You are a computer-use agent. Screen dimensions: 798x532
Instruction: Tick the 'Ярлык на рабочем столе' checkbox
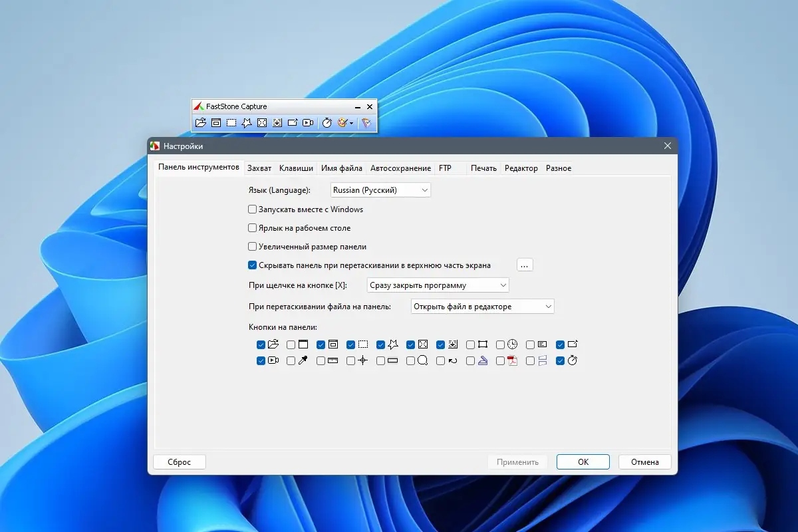point(253,228)
